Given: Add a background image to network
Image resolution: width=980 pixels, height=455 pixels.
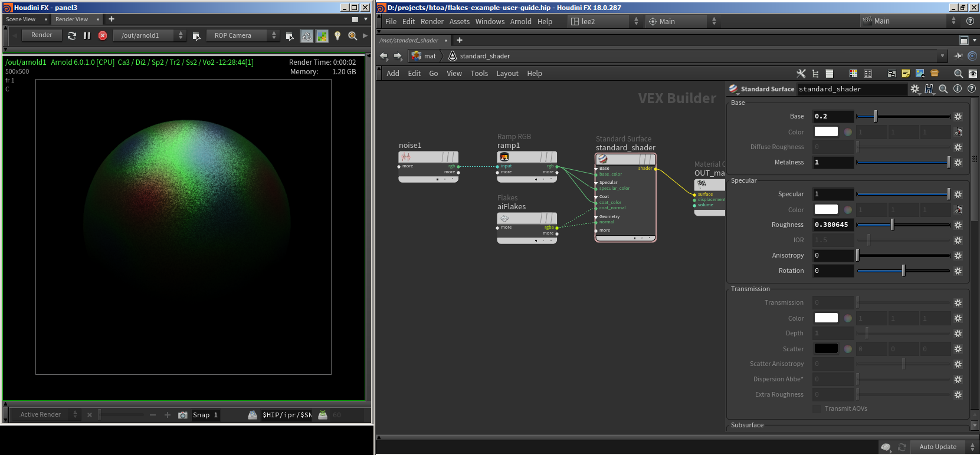Looking at the screenshot, I should [920, 74].
